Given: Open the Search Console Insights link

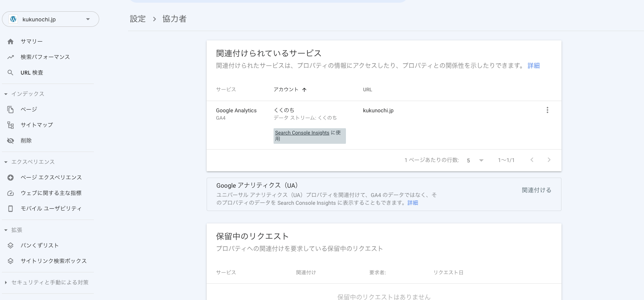Looking at the screenshot, I should coord(302,133).
